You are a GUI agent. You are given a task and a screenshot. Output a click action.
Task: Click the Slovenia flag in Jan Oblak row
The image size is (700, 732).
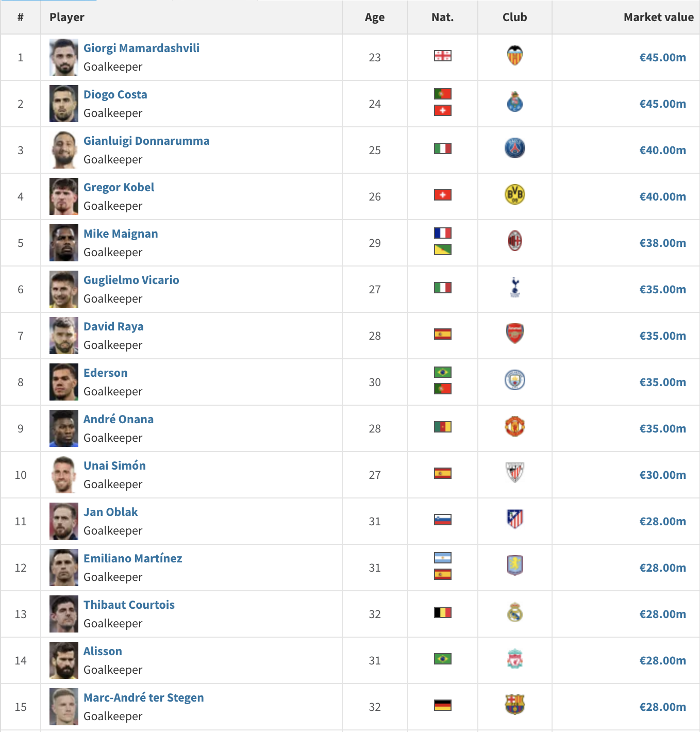(x=442, y=520)
